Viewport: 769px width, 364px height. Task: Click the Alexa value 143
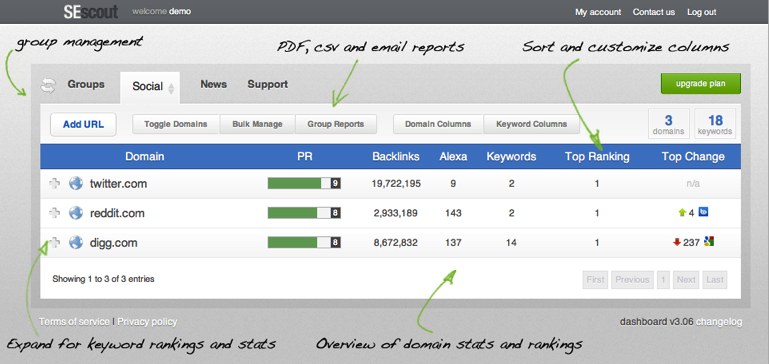453,213
